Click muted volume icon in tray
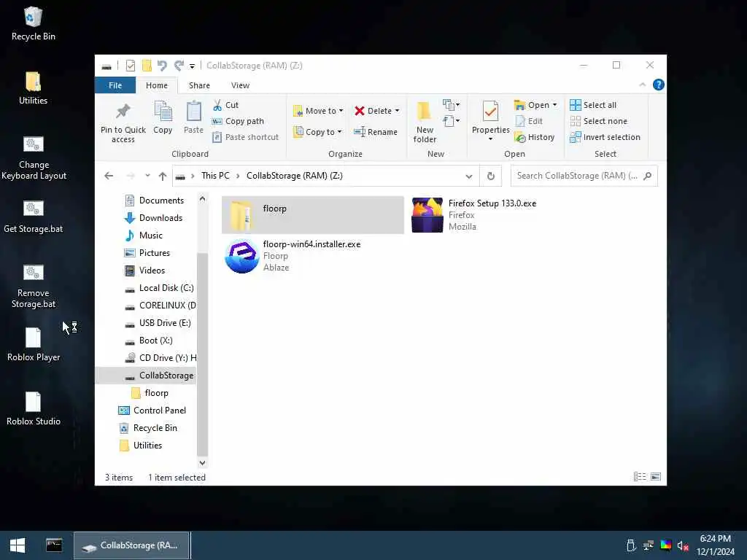Screen dimensions: 747x560 (x=683, y=545)
